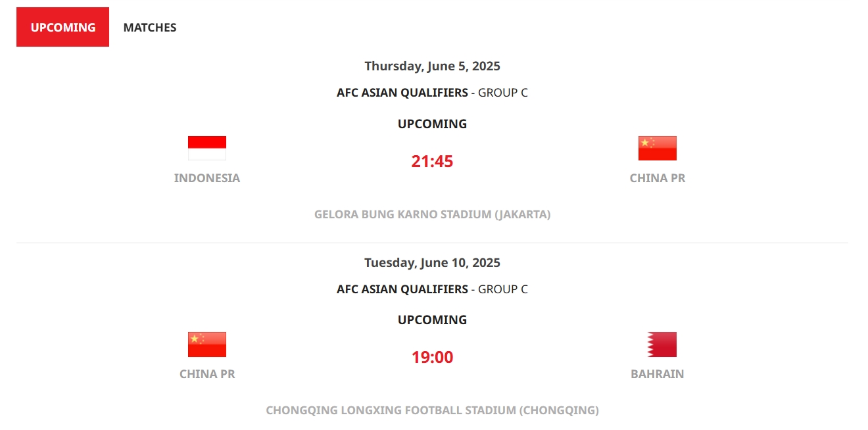The image size is (868, 430).
Task: Open AFC Asian Qualifiers link for June 5 match
Action: click(402, 93)
